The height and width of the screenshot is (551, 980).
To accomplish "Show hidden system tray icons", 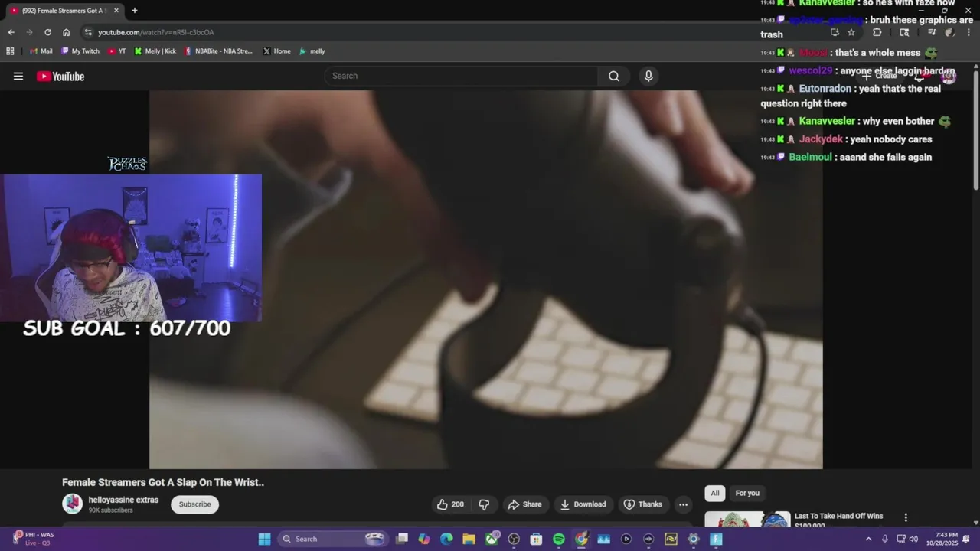I will [868, 539].
